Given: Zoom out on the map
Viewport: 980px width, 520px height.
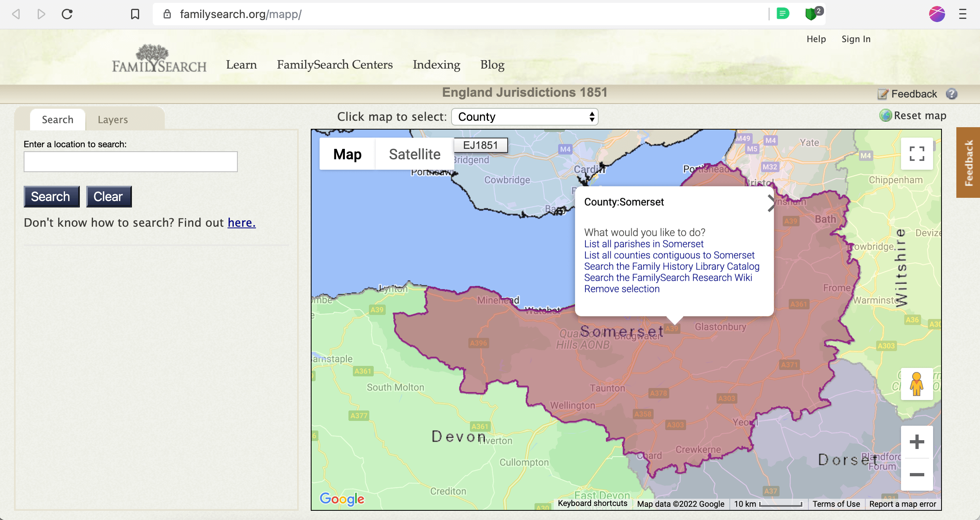Looking at the screenshot, I should (x=917, y=475).
